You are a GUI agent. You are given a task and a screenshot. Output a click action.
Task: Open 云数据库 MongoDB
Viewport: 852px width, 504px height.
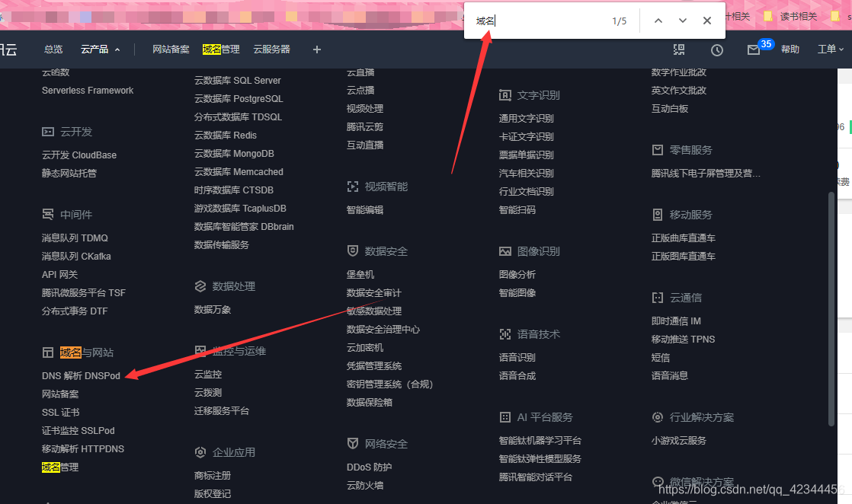point(234,154)
